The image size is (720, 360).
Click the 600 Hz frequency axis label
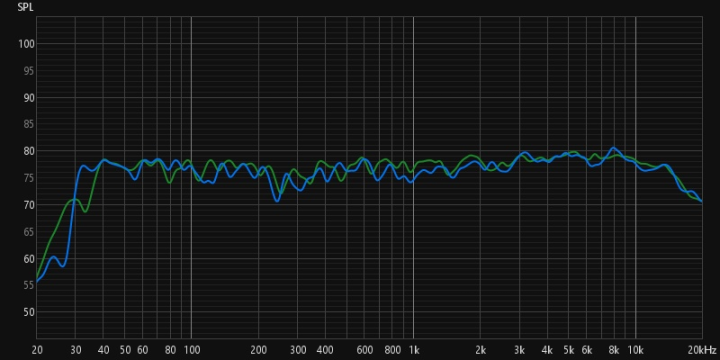365,350
